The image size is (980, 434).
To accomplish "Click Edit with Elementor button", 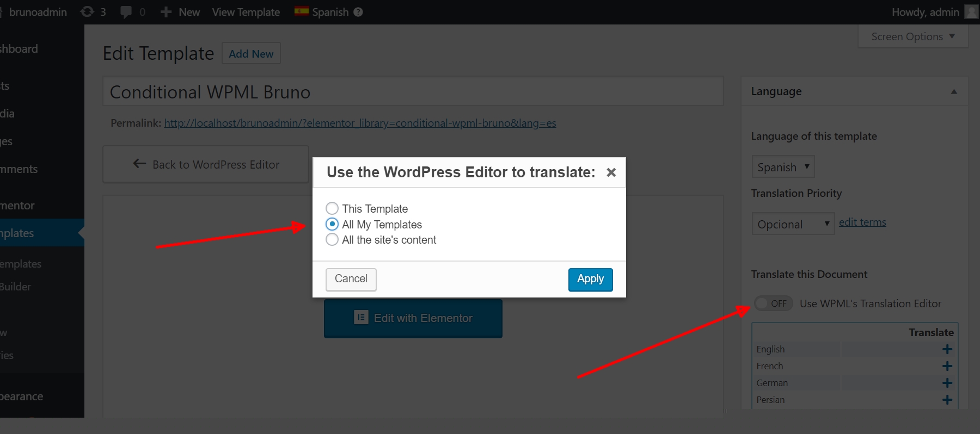I will [413, 318].
